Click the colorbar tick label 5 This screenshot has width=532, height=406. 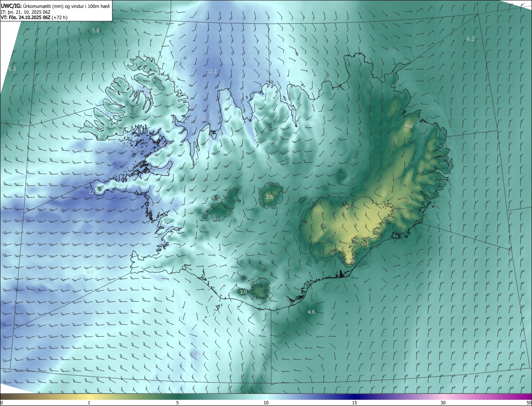coord(177,403)
